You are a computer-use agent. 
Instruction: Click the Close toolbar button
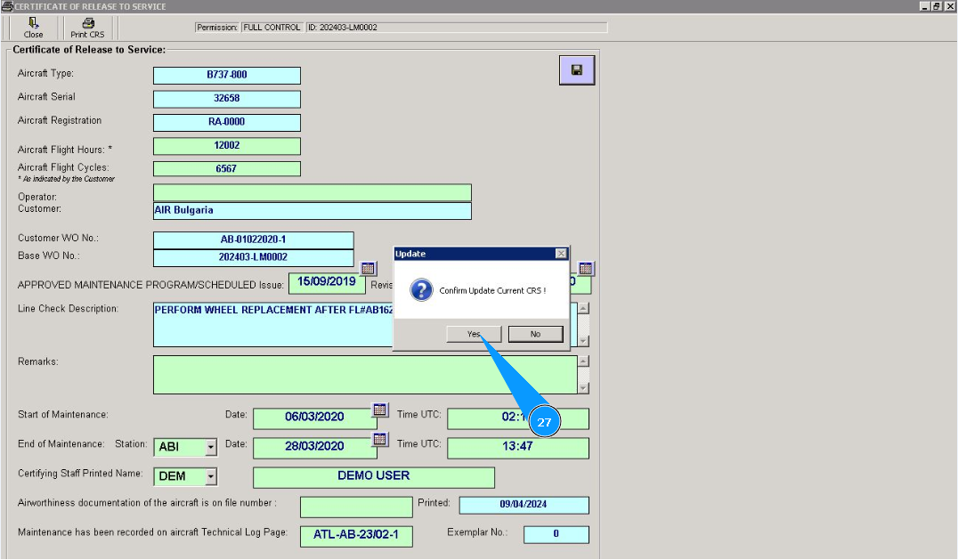pyautogui.click(x=33, y=28)
